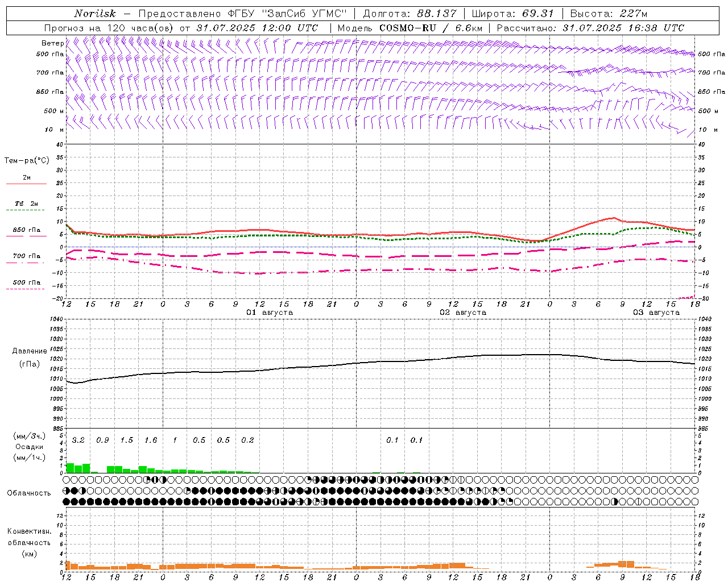Click the "0.2" precipitation value
The height and width of the screenshot is (582, 728).
(247, 440)
